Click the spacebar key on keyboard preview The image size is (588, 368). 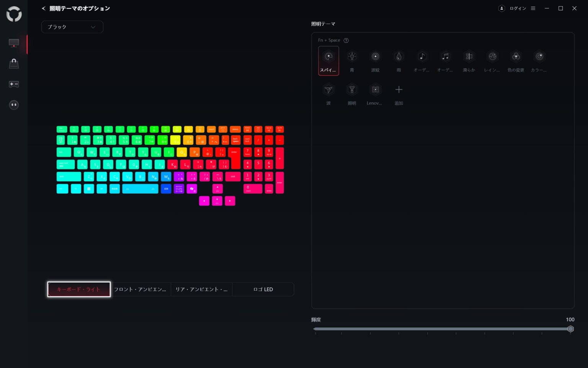click(140, 189)
